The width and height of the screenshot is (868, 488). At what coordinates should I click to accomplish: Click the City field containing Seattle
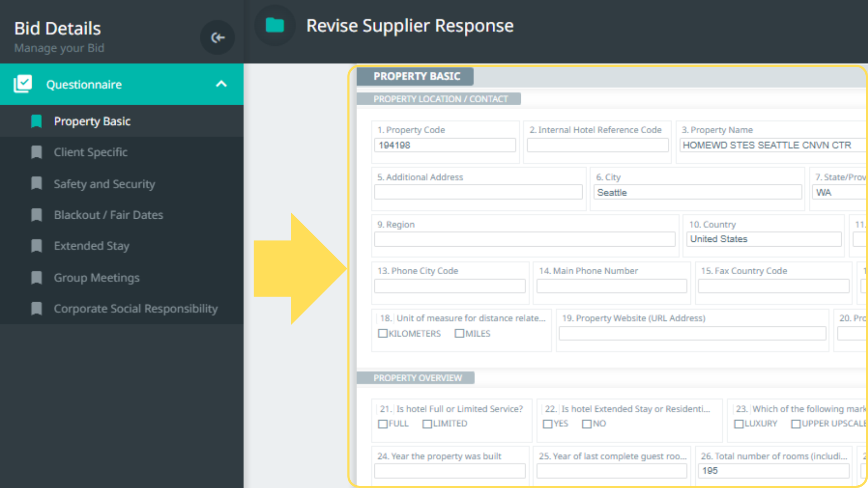click(x=697, y=192)
